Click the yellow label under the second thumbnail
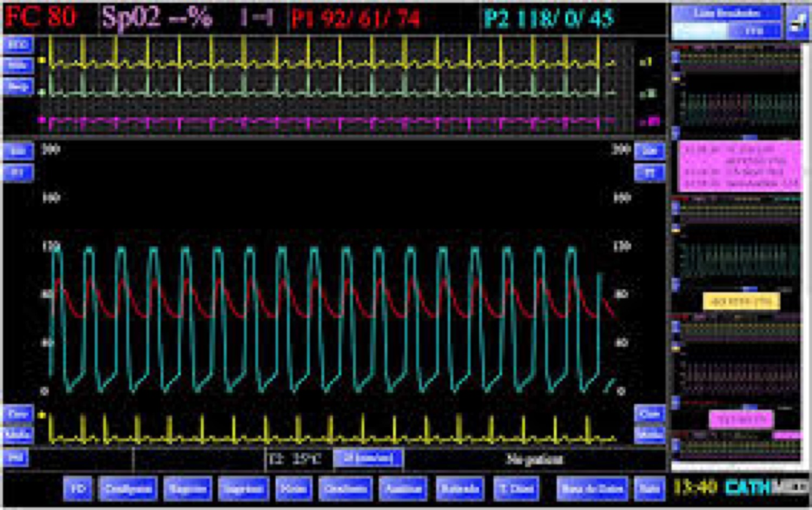 (x=741, y=301)
